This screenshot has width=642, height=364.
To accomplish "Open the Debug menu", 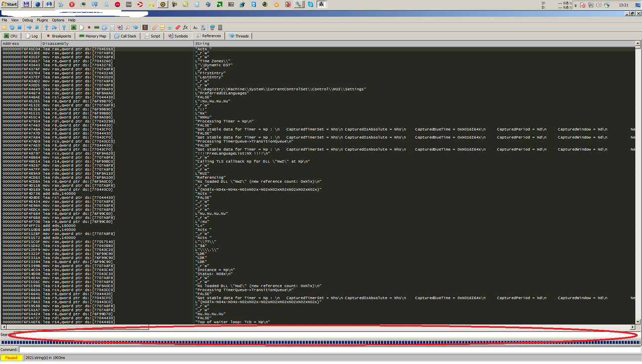I will (27, 20).
